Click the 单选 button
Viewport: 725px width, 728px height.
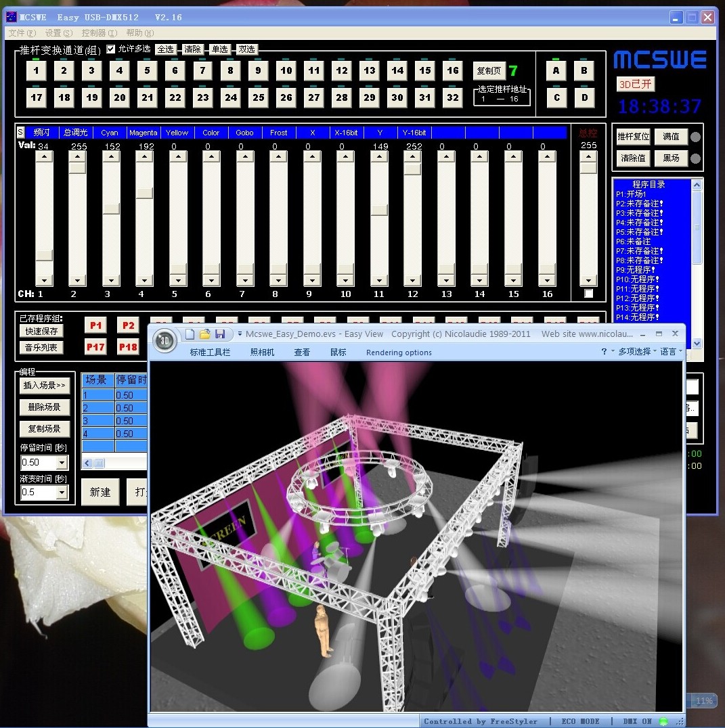220,49
